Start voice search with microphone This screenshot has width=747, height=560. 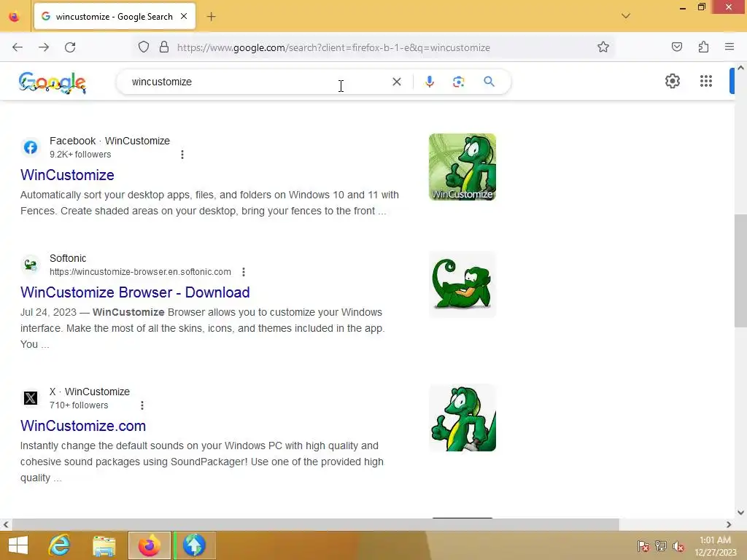(429, 82)
